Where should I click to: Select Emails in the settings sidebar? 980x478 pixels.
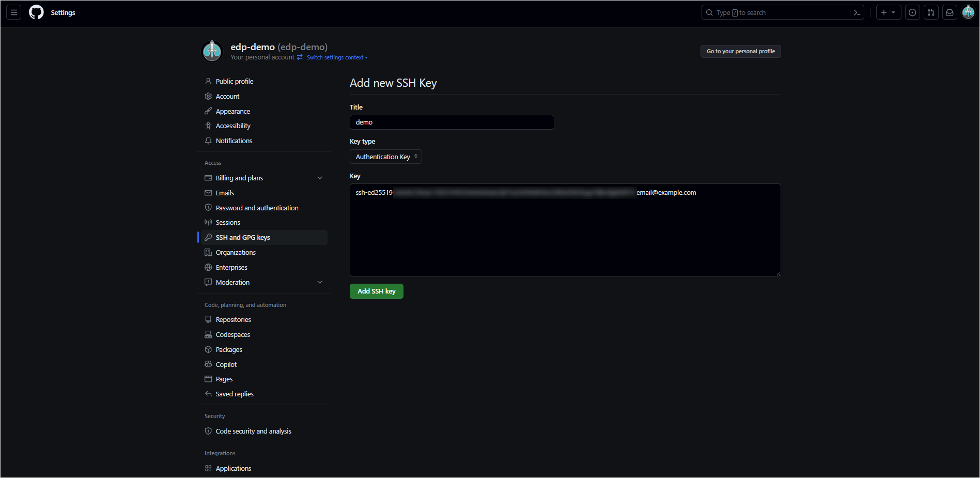coord(225,193)
